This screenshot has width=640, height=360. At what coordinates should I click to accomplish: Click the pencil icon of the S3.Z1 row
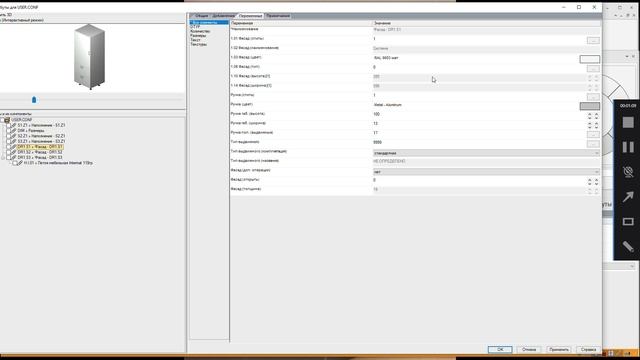tap(14, 141)
